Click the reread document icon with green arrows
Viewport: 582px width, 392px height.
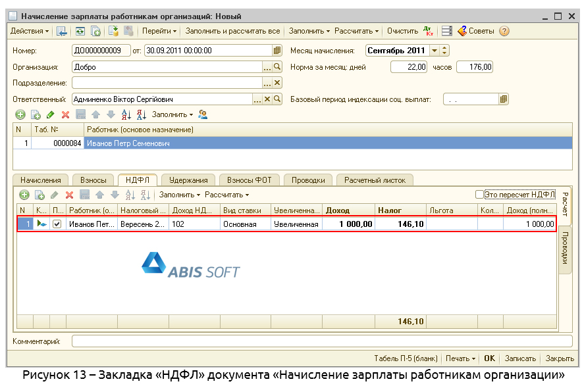click(x=80, y=31)
